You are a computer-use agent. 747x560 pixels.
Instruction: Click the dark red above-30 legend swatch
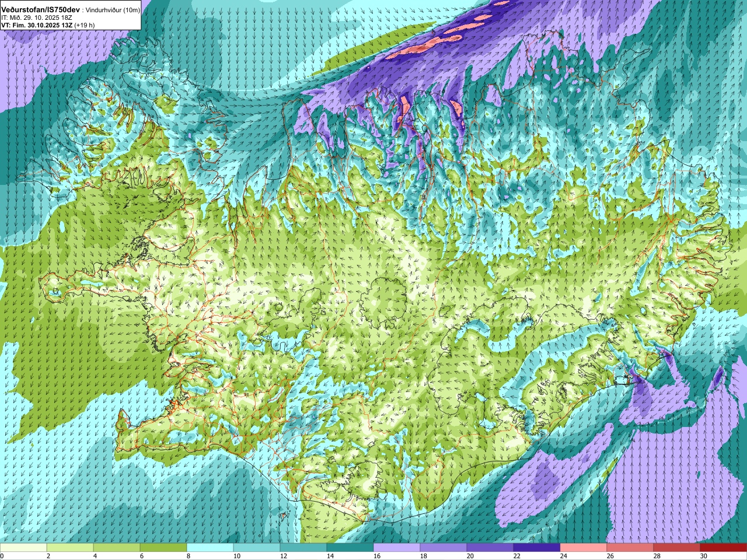pos(724,548)
